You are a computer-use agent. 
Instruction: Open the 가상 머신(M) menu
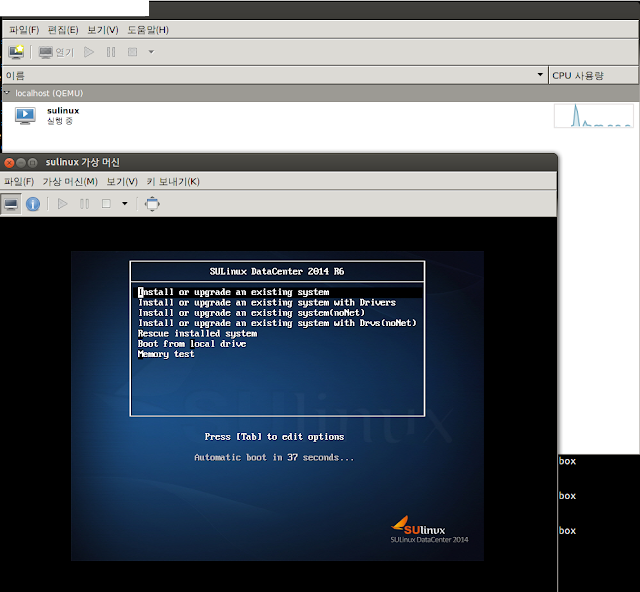click(70, 182)
